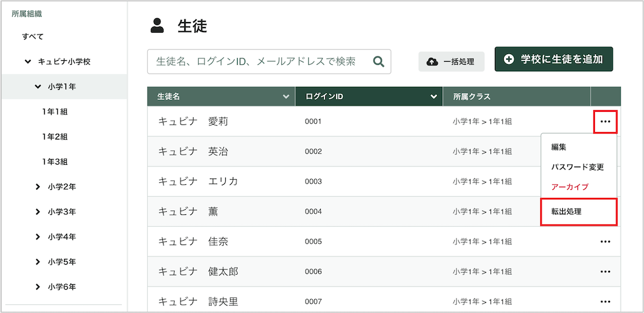644x313 pixels.
Task: Click the student name キュビナ エリカ
Action: [x=198, y=182]
